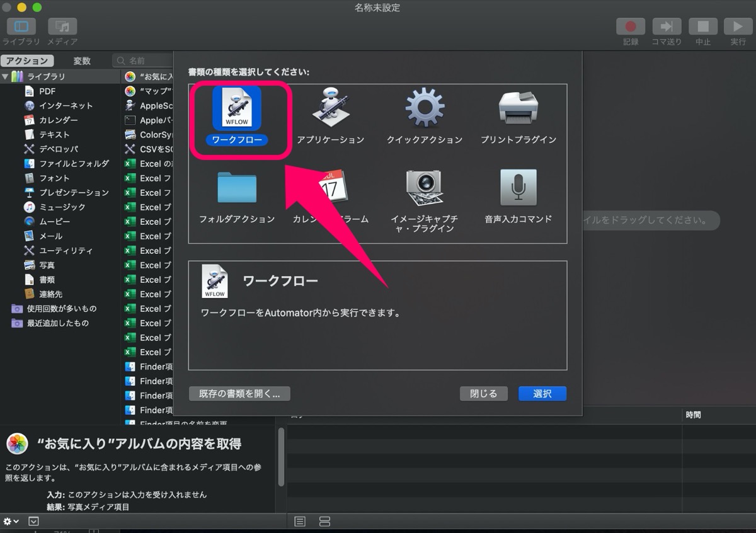Viewport: 756px width, 533px height.
Task: Switch to the Variables (変数) tab
Action: [82, 61]
